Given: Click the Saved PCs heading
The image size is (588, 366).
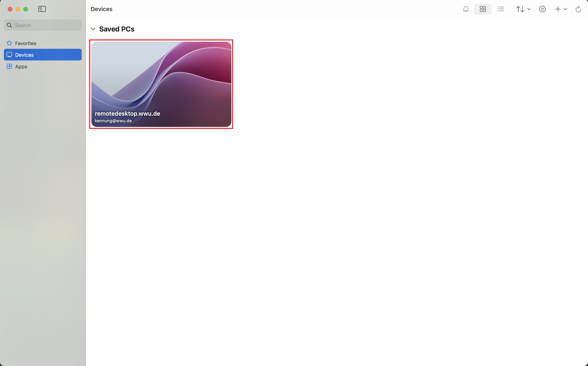Looking at the screenshot, I should 117,29.
